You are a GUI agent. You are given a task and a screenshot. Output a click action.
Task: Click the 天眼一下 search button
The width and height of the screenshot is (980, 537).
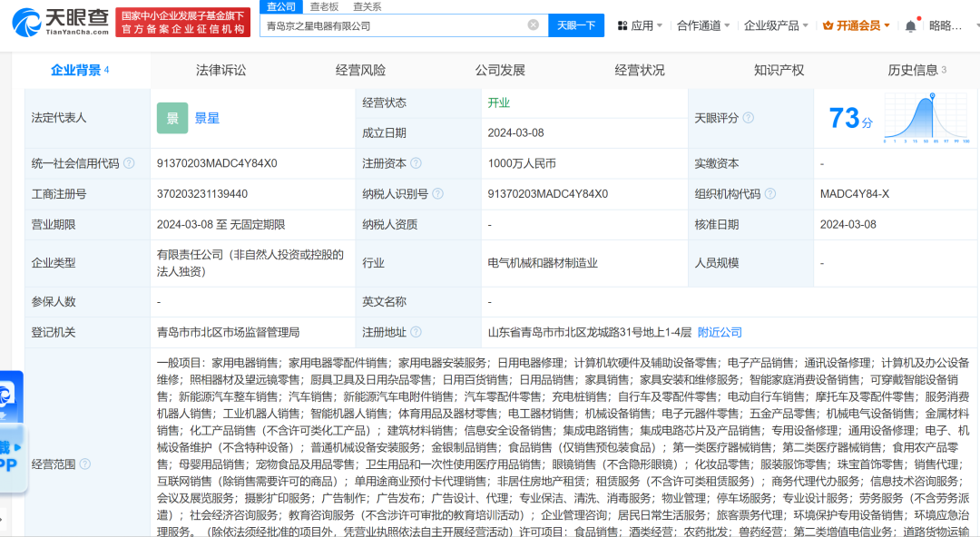(575, 25)
